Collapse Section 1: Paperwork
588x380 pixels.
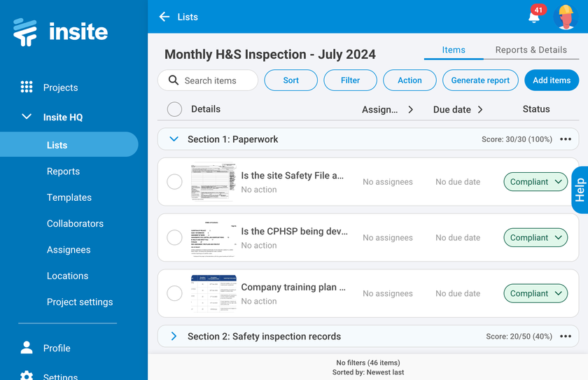(x=174, y=139)
